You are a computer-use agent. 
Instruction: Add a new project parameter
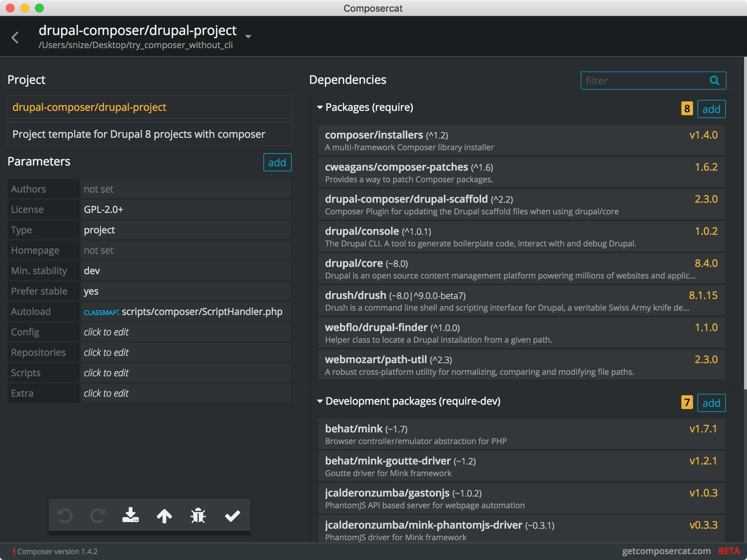pos(277,162)
